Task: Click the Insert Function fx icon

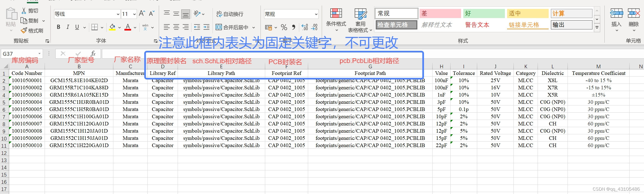Action: [x=93, y=54]
